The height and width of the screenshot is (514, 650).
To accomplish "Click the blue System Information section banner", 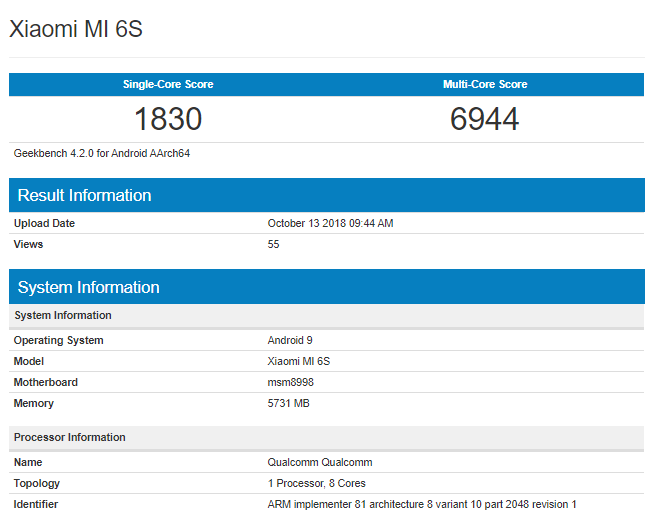I will 327,287.
